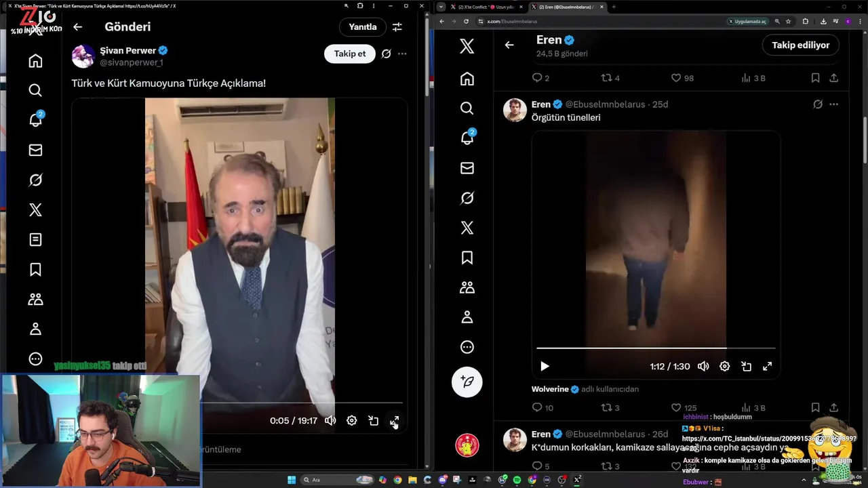Open Search in right X window sidebar

pos(467,108)
